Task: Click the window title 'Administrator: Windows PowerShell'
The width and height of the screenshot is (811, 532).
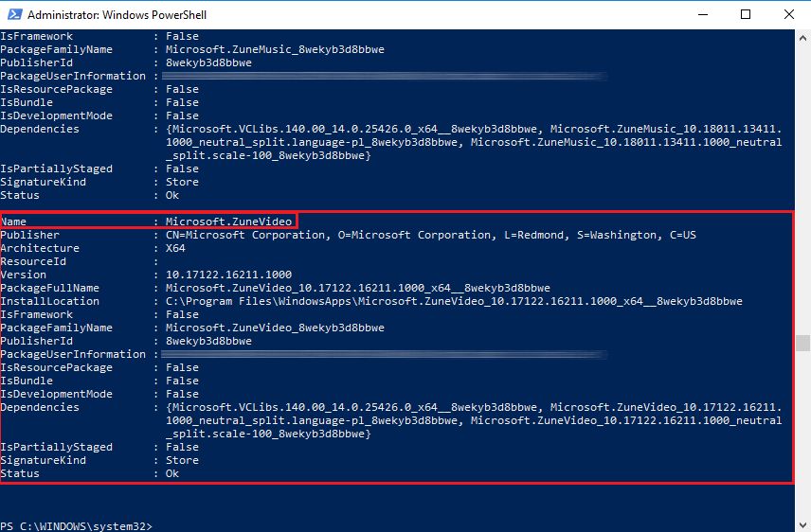Action: click(117, 15)
